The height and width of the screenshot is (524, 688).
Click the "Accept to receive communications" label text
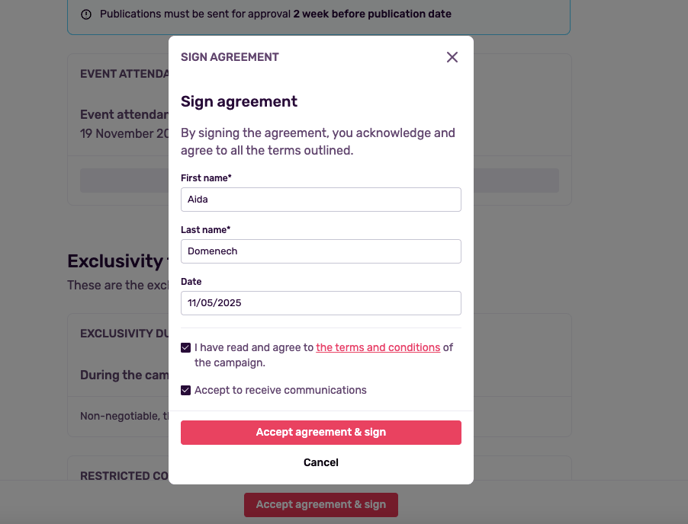[x=280, y=390]
